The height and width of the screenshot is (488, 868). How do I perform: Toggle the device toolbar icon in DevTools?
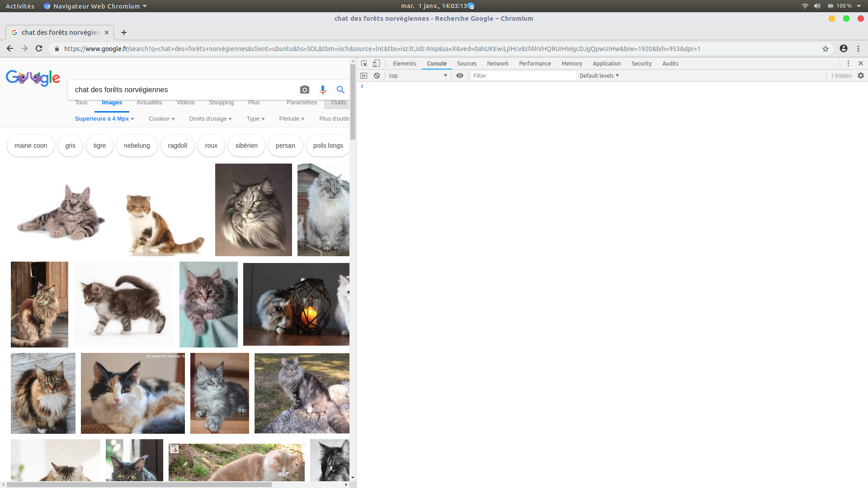376,64
